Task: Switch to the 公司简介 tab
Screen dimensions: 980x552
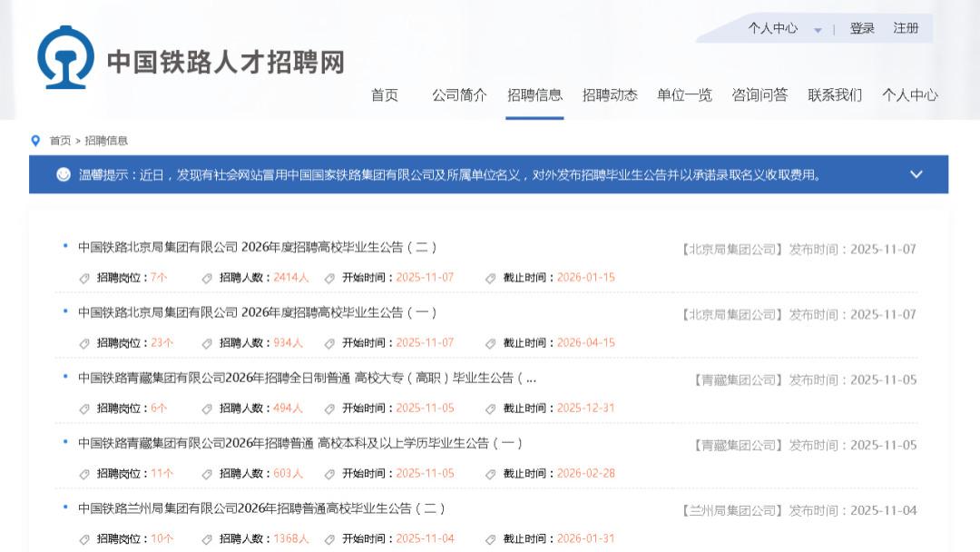Action: 458,94
